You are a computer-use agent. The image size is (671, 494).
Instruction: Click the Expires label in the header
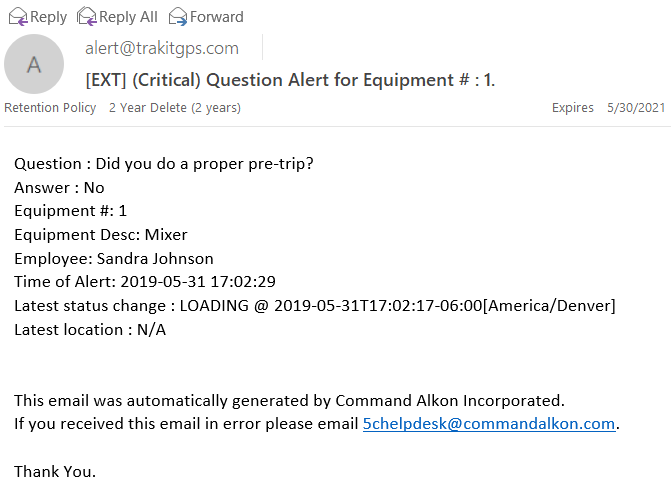point(573,107)
